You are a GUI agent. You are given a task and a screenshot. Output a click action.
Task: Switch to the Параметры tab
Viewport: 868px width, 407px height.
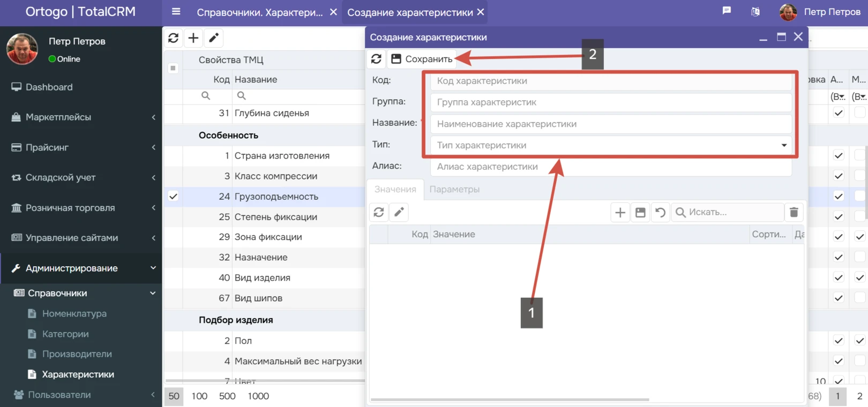point(454,189)
